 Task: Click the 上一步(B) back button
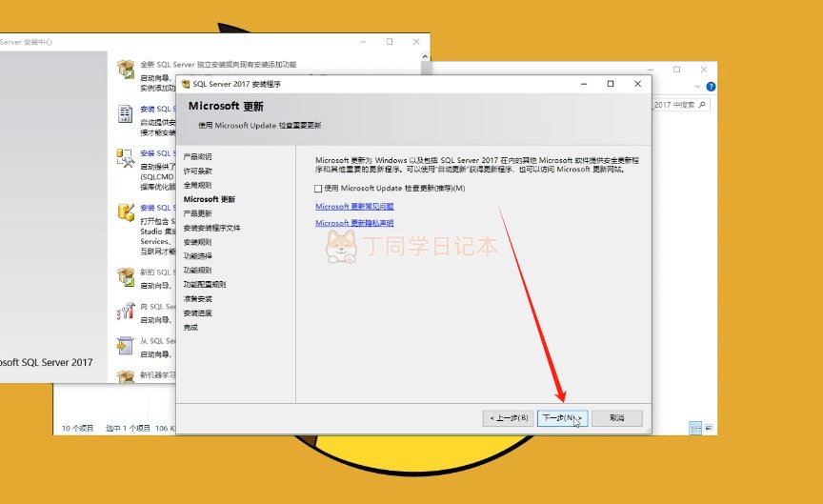click(509, 418)
